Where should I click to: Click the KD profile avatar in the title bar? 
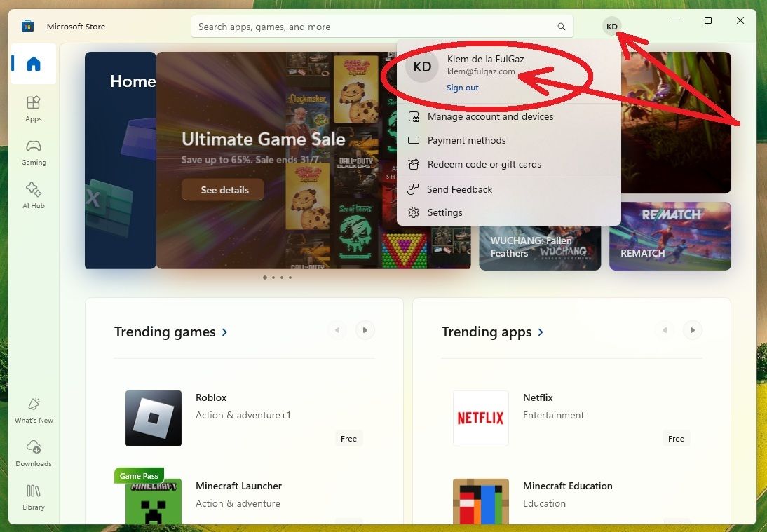612,27
